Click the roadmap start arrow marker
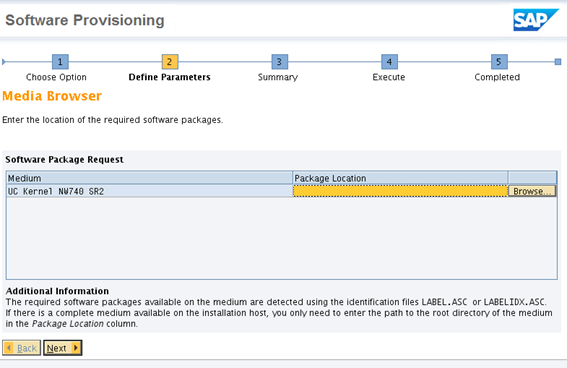The image size is (567, 368). pyautogui.click(x=4, y=62)
